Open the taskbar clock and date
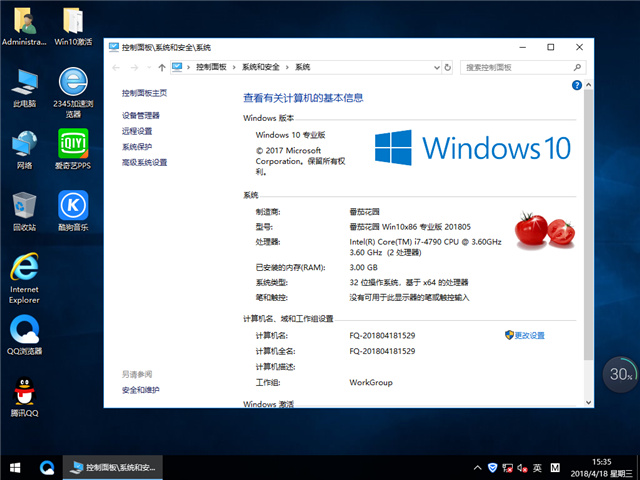The image size is (640, 480). click(x=602, y=468)
